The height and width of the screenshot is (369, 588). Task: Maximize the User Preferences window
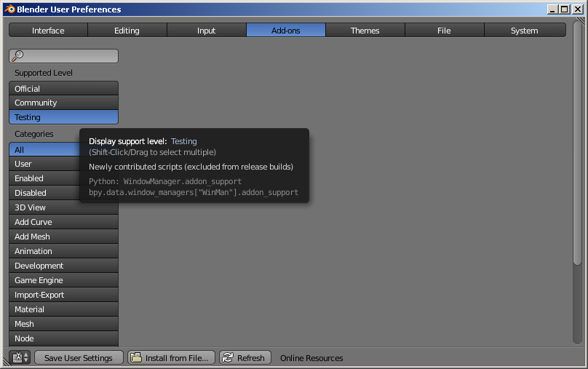click(565, 9)
